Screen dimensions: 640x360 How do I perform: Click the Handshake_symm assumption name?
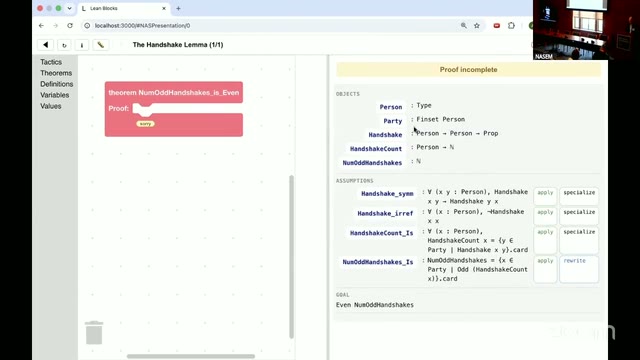click(387, 193)
